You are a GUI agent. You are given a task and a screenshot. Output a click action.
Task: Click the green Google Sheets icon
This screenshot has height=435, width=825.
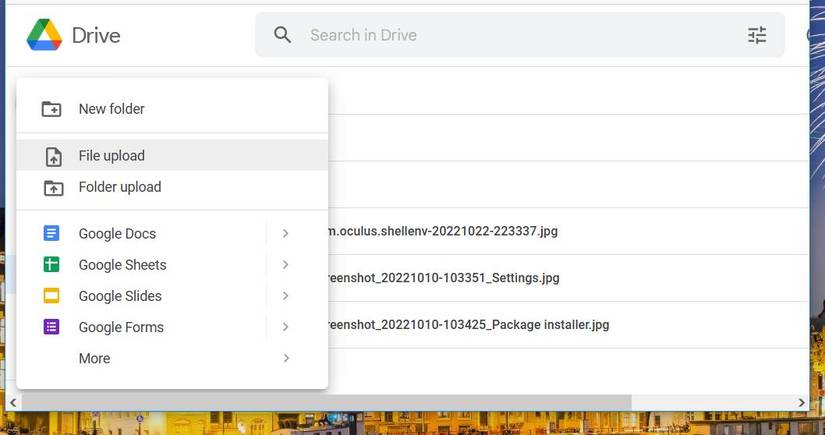[x=51, y=264]
